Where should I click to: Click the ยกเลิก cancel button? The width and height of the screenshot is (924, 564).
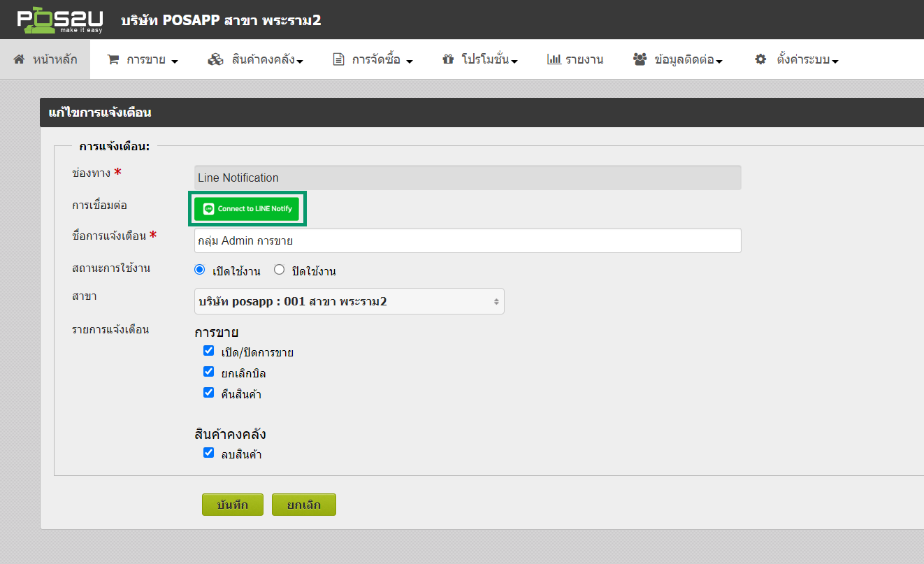click(x=304, y=505)
